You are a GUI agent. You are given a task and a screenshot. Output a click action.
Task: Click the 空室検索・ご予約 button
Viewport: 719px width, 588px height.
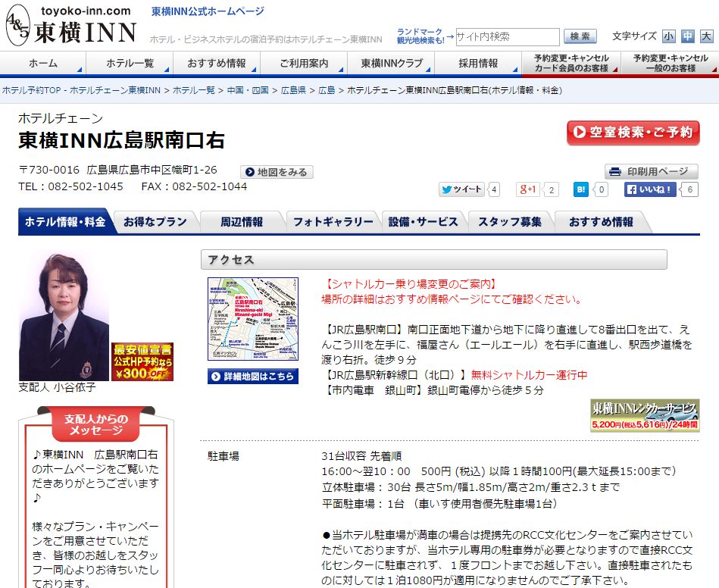click(633, 133)
